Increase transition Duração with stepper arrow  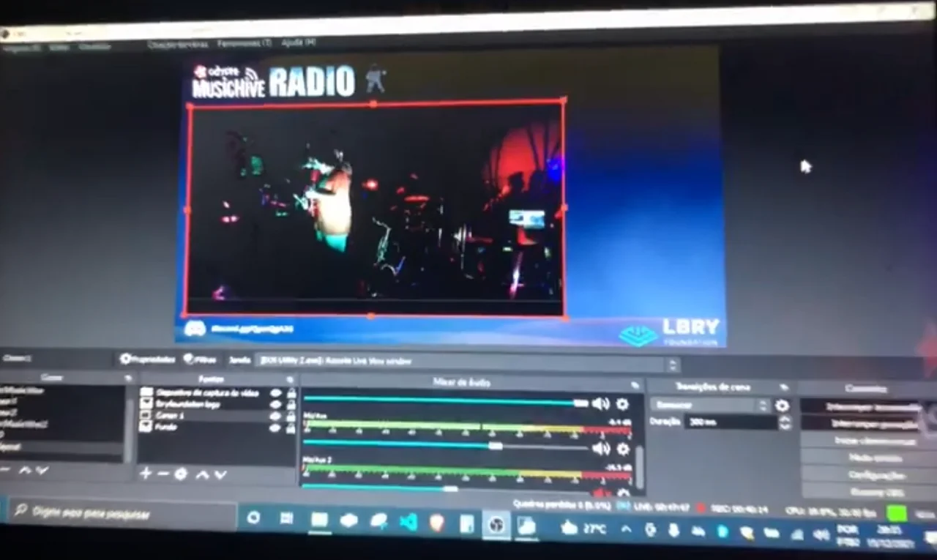[785, 418]
